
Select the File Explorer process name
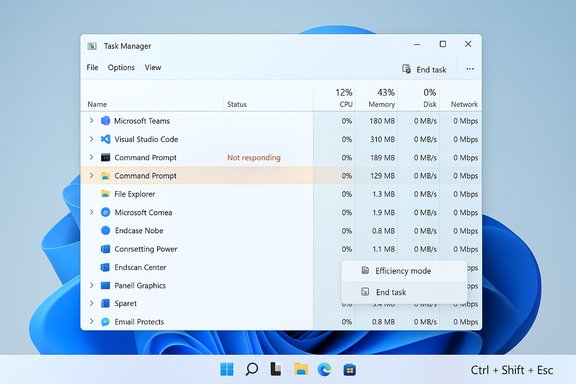pyautogui.click(x=134, y=194)
